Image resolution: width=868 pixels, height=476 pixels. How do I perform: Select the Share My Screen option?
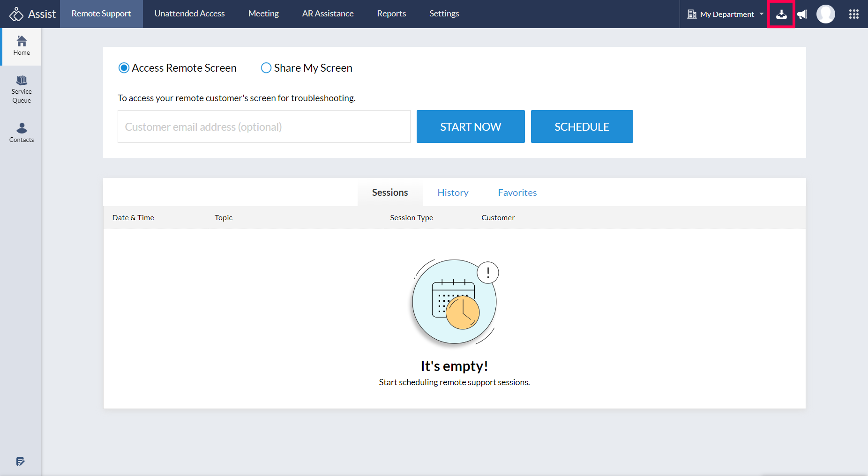[x=266, y=68]
